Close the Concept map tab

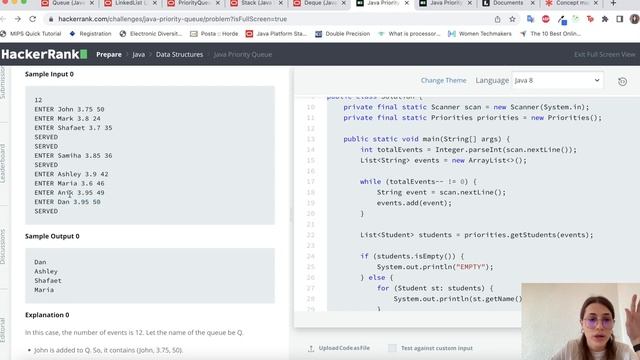point(596,3)
